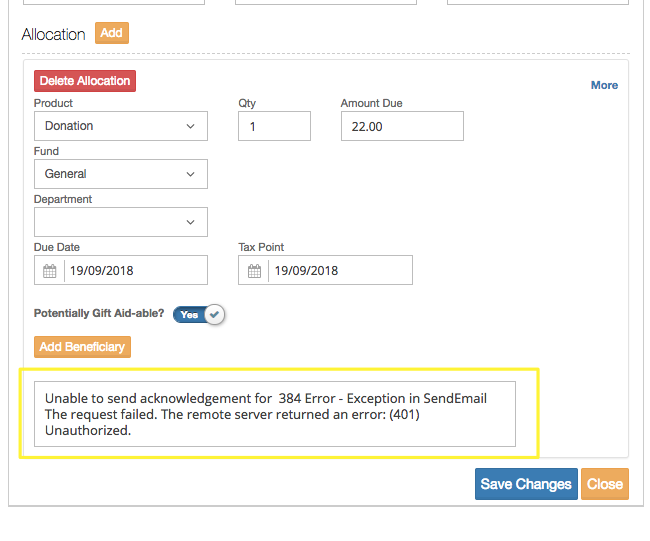Focus the Qty input field
The width and height of the screenshot is (650, 541).
(x=274, y=126)
